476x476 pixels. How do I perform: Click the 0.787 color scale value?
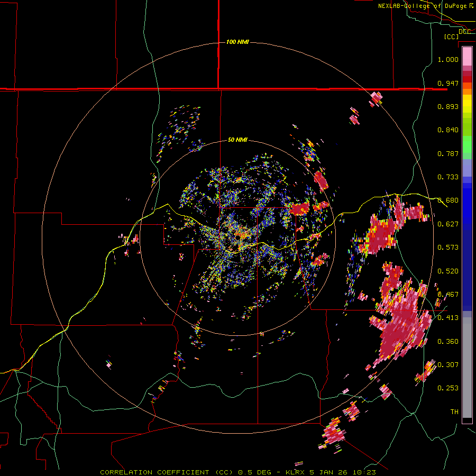click(x=448, y=153)
